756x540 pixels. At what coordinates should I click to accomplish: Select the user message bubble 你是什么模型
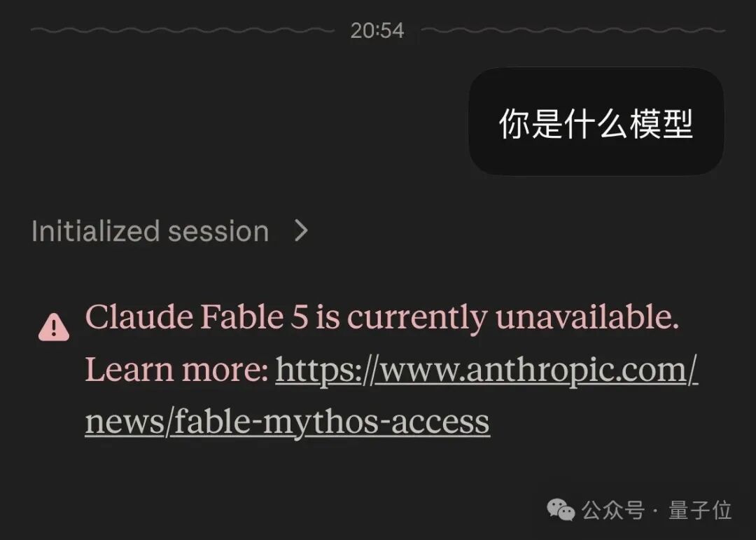(x=596, y=122)
